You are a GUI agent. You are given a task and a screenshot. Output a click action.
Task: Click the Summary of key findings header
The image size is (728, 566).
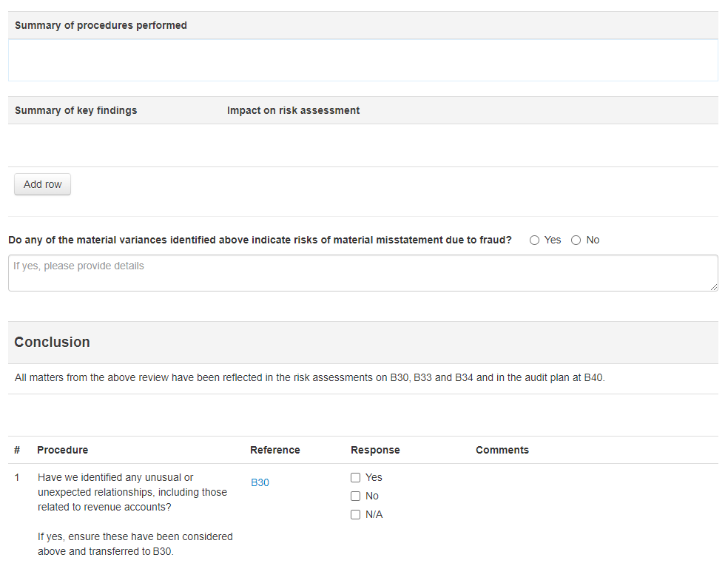point(75,110)
